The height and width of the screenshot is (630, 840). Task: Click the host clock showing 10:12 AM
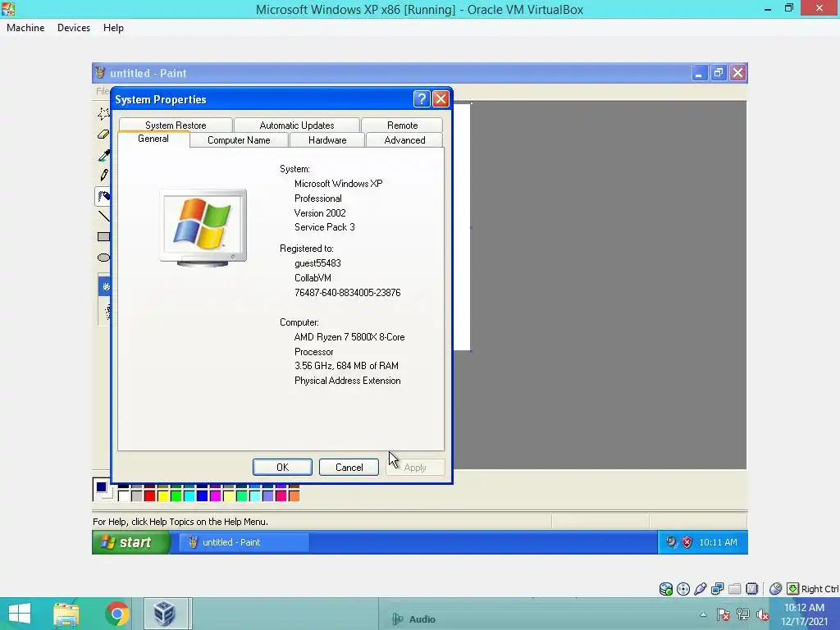[x=804, y=608]
